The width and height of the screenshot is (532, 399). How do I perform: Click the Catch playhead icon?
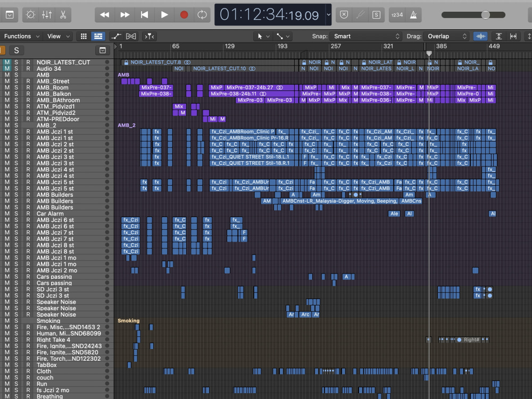pyautogui.click(x=149, y=36)
